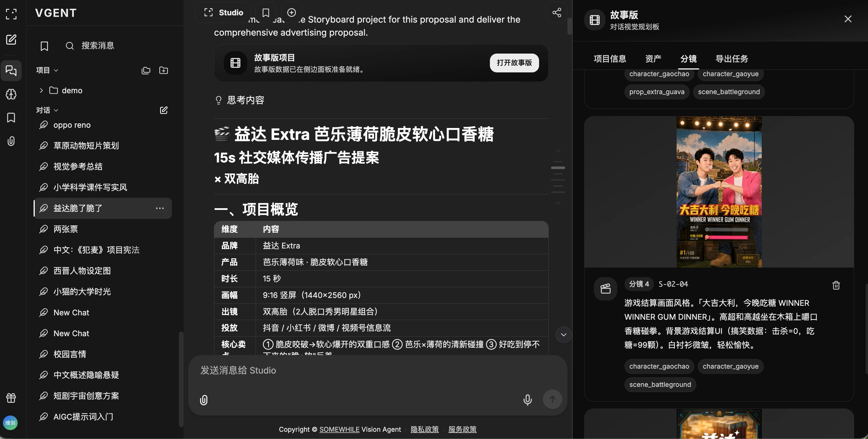Open new chat compose icon in left rail
868x439 pixels.
11,39
